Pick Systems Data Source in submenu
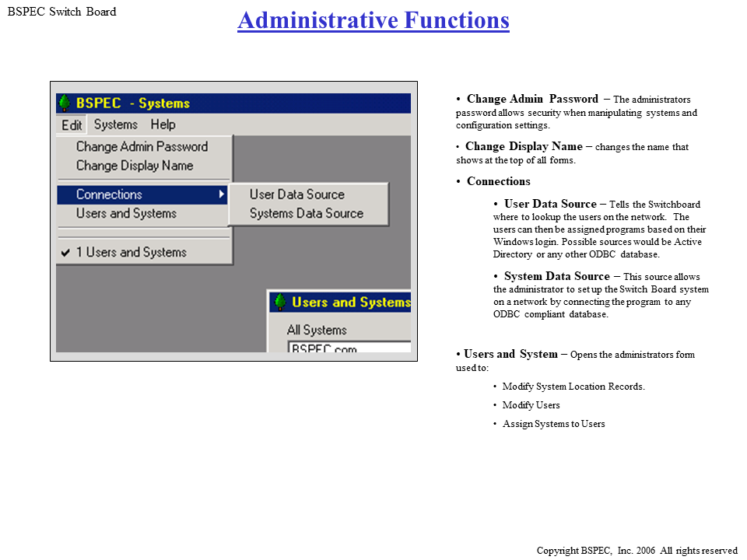Viewport: 747px width, 560px height. coord(306,213)
